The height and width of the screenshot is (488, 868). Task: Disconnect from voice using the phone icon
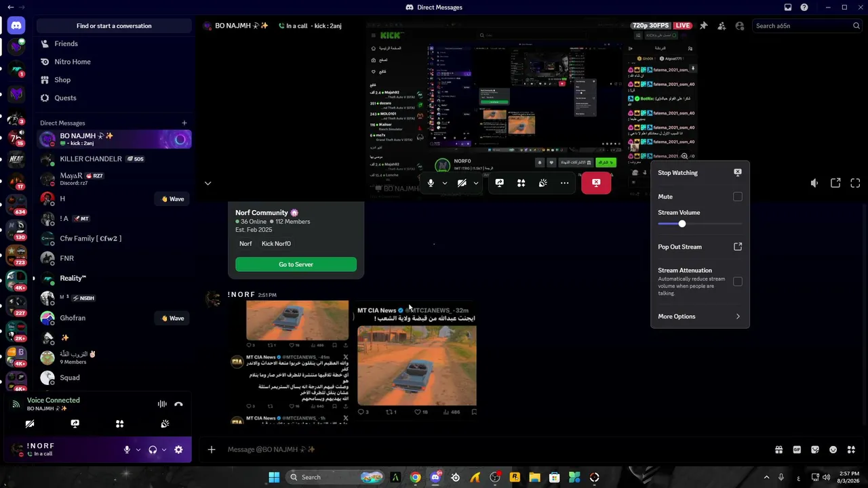[178, 404]
